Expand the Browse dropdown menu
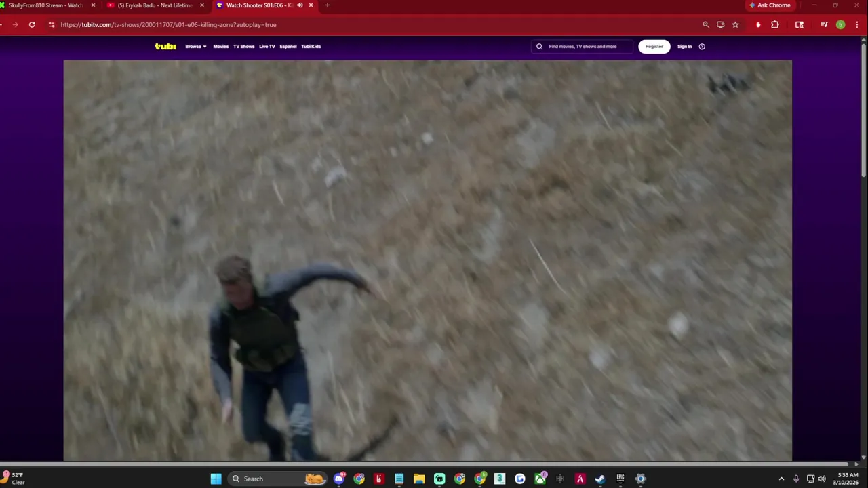This screenshot has height=488, width=868. click(196, 46)
